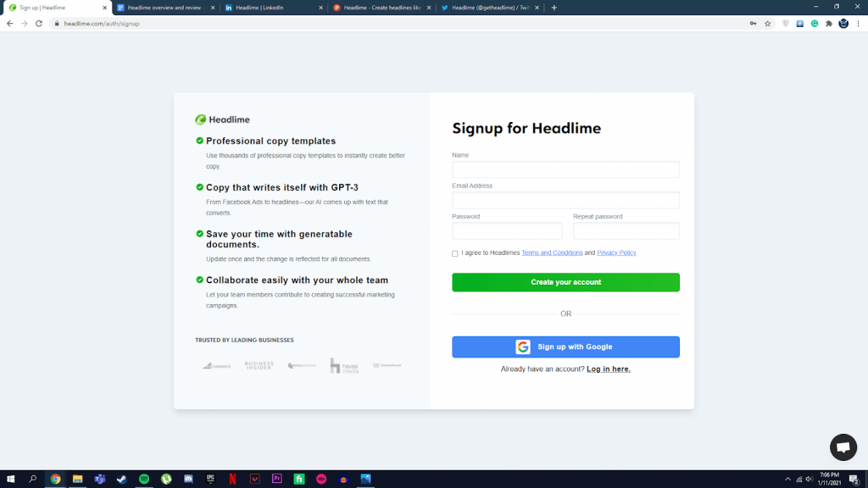Click the volume speaker icon in the tray

pos(809,480)
